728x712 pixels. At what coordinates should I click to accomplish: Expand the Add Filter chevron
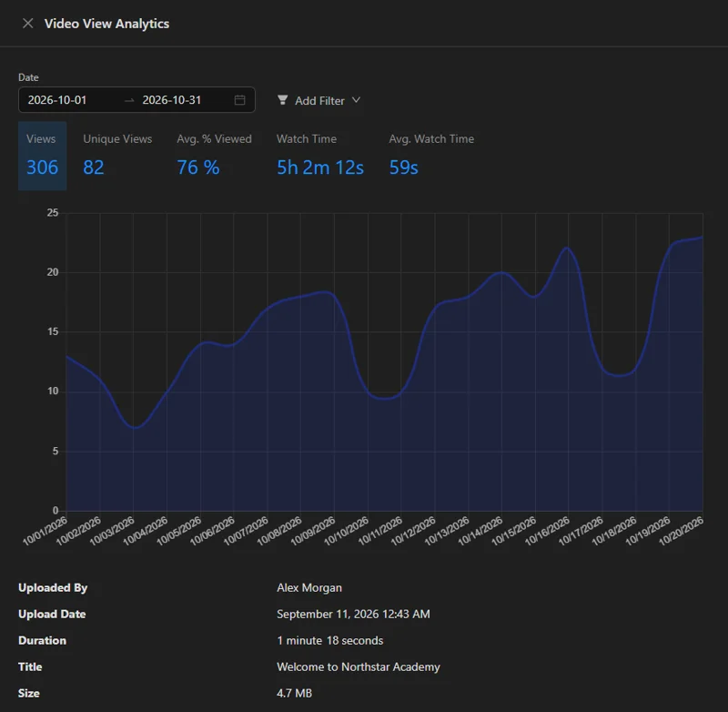click(356, 100)
